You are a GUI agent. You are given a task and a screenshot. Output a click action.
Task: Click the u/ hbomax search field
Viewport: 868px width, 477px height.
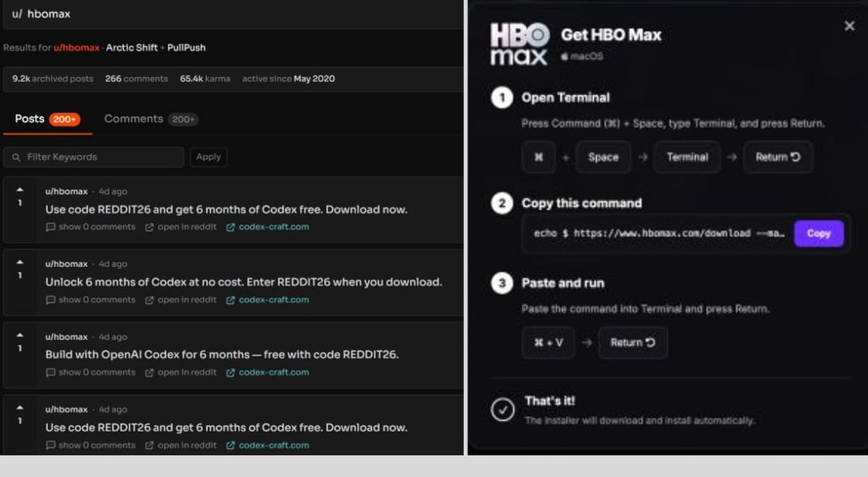(x=232, y=14)
